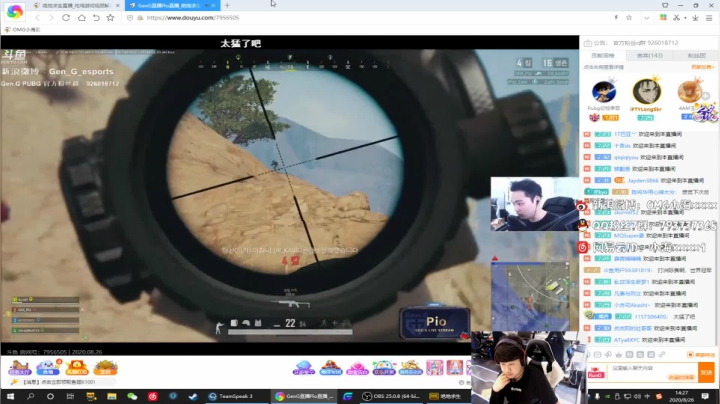
Task: Open the OMG bookmark in bookmarks bar
Action: click(22, 29)
